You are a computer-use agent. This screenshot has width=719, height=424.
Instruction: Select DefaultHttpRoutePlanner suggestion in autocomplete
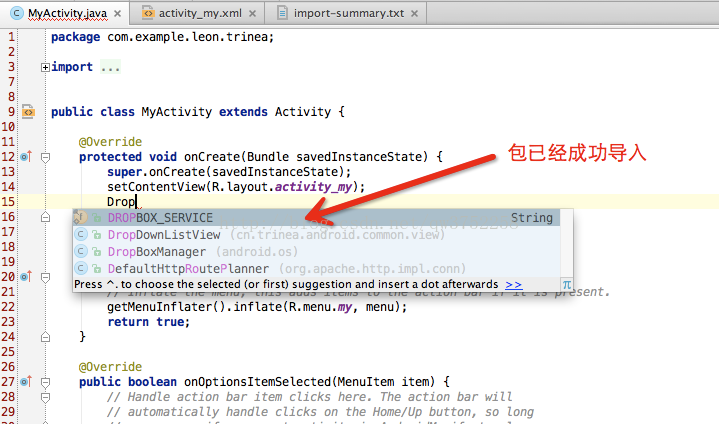(x=316, y=269)
